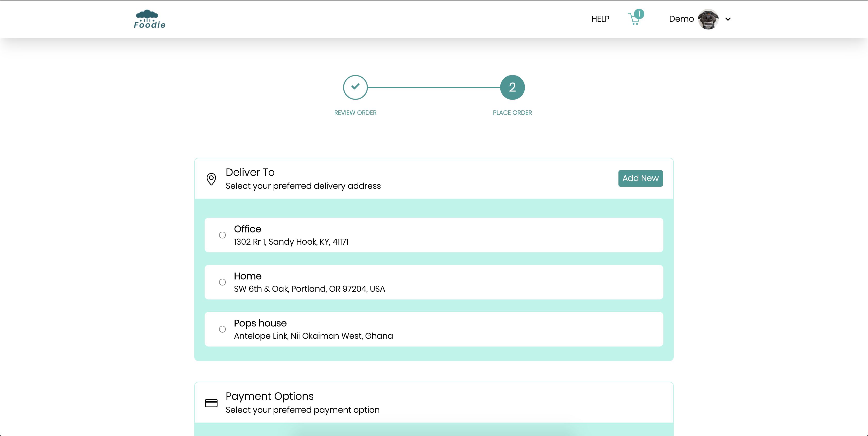
Task: Click the Deliver To heading
Action: click(250, 172)
